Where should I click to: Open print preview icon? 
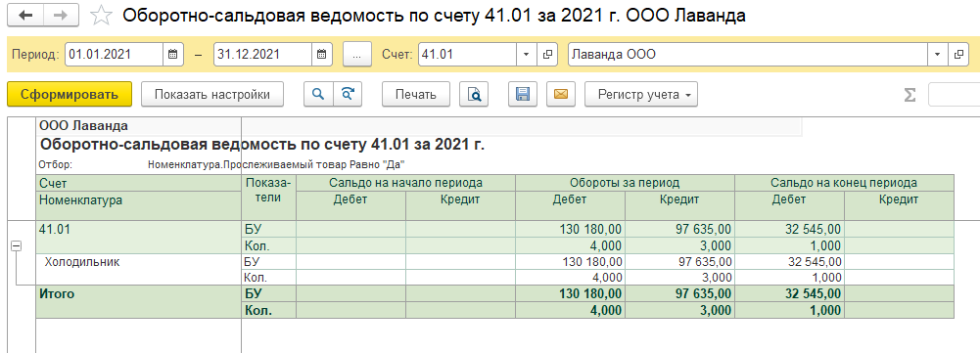point(475,94)
